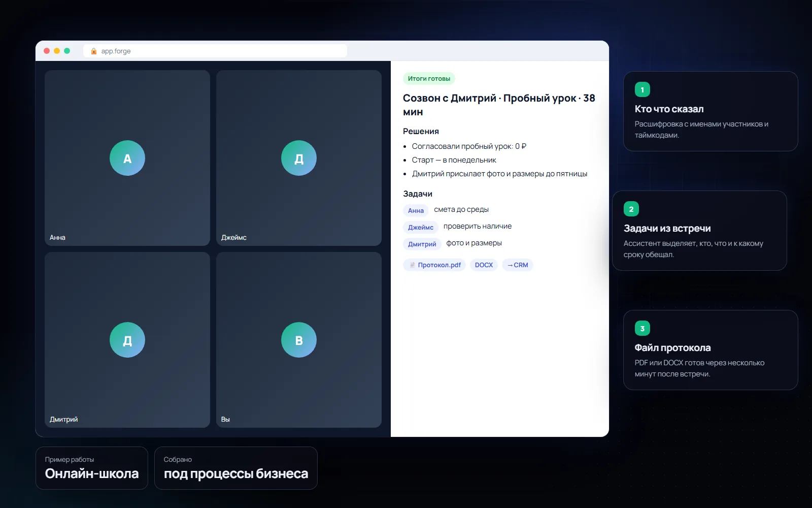This screenshot has width=812, height=508.
Task: Click the Анна assignee tag
Action: coord(416,210)
